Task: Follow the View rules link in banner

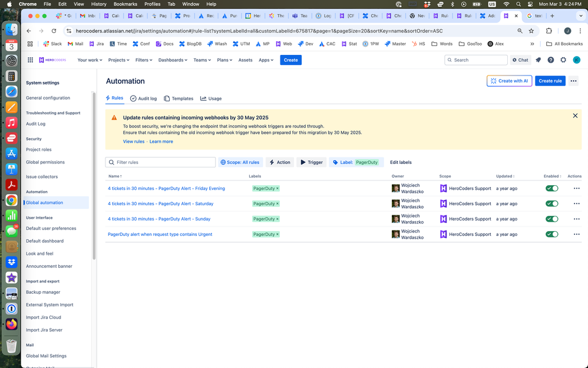Action: [x=134, y=142]
